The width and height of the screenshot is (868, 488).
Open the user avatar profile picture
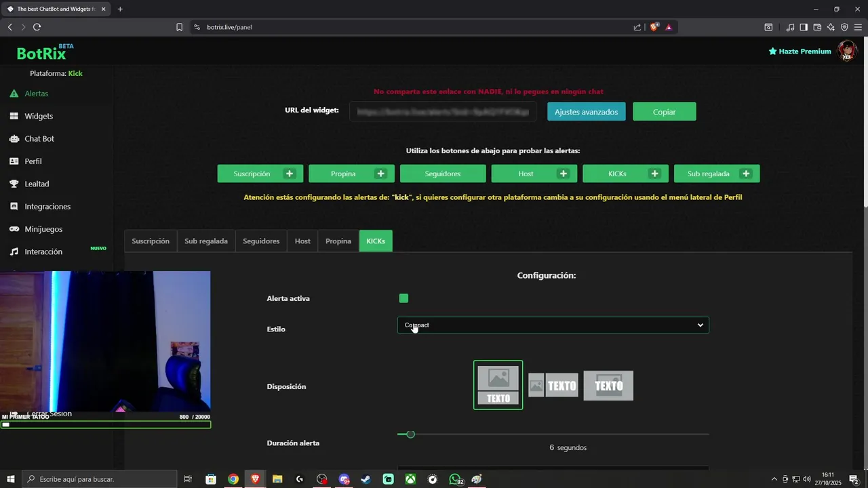point(847,51)
